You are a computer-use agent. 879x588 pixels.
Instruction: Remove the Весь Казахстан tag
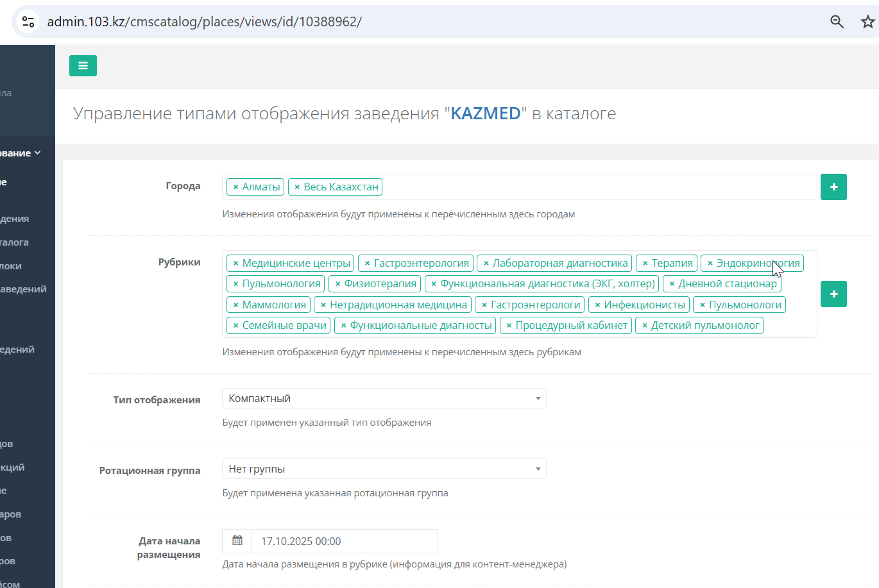[x=297, y=187]
